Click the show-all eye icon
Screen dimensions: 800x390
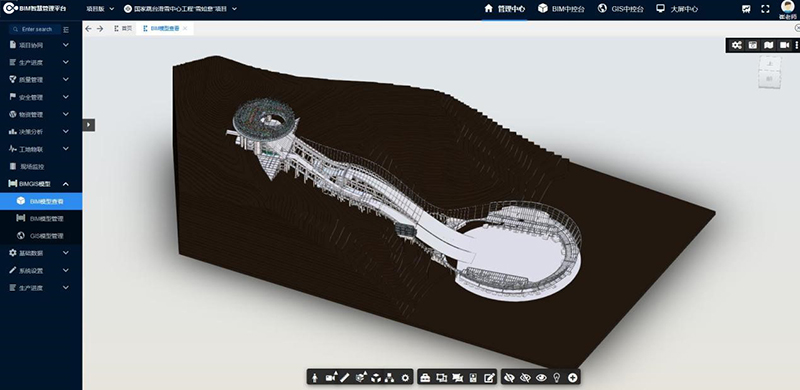541,378
